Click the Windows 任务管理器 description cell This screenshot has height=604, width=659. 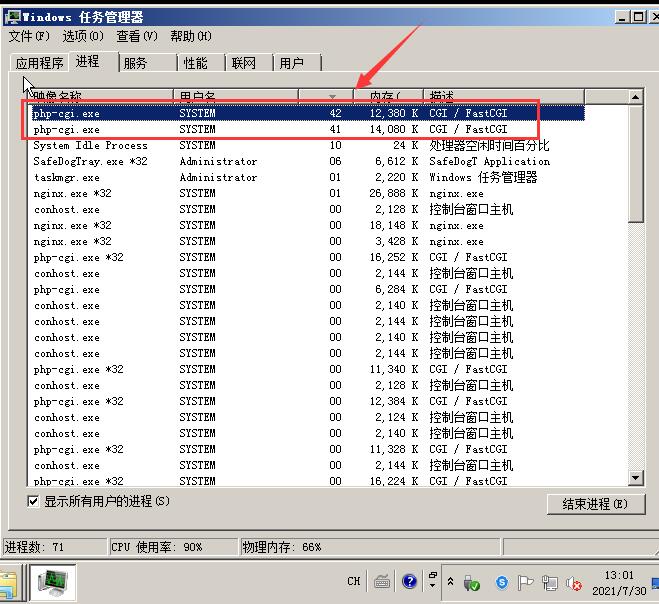click(x=483, y=177)
